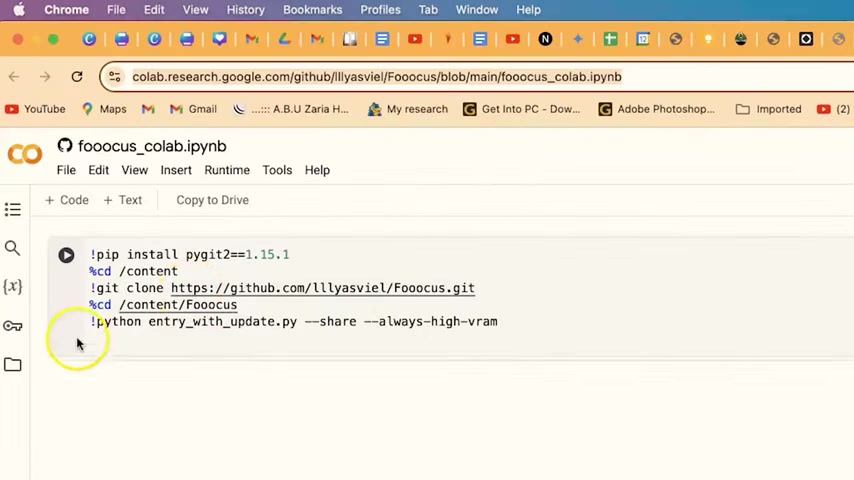The image size is (854, 480).
Task: Expand the Imported bookmarks folder
Action: (x=768, y=109)
